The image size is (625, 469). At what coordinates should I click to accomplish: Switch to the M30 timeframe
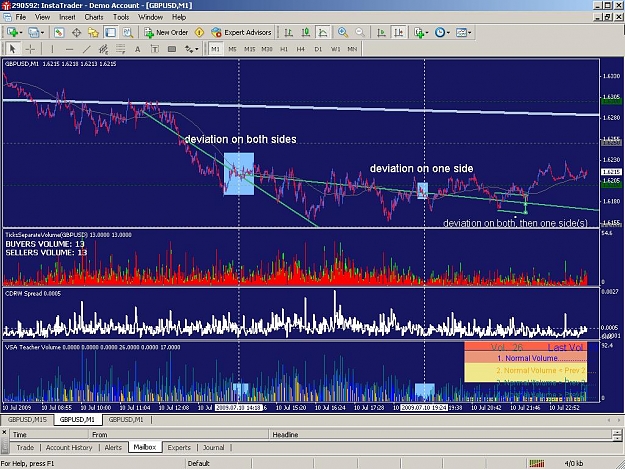point(267,49)
